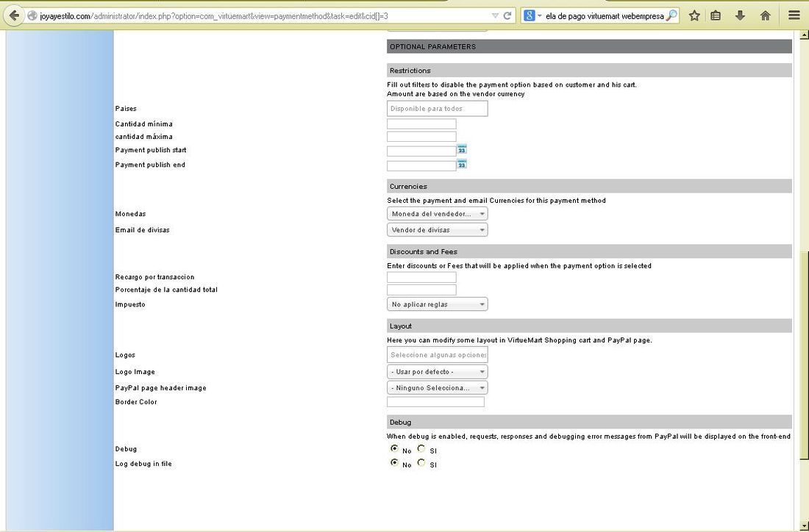Go to the browser home icon
The width and height of the screenshot is (809, 532).
click(x=765, y=16)
